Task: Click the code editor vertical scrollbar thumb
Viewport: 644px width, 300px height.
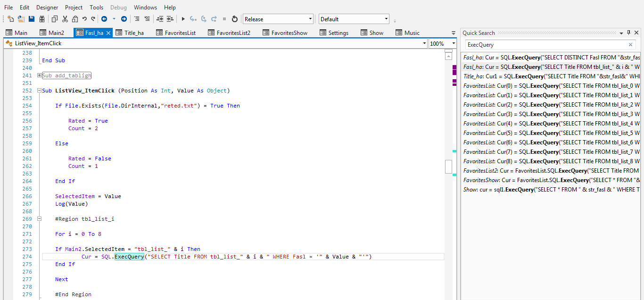Action: pos(448,167)
